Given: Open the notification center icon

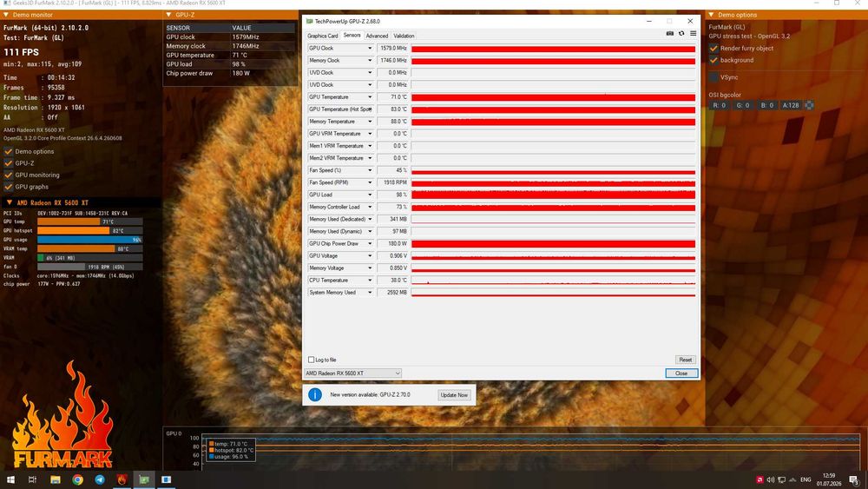Looking at the screenshot, I should tap(854, 479).
